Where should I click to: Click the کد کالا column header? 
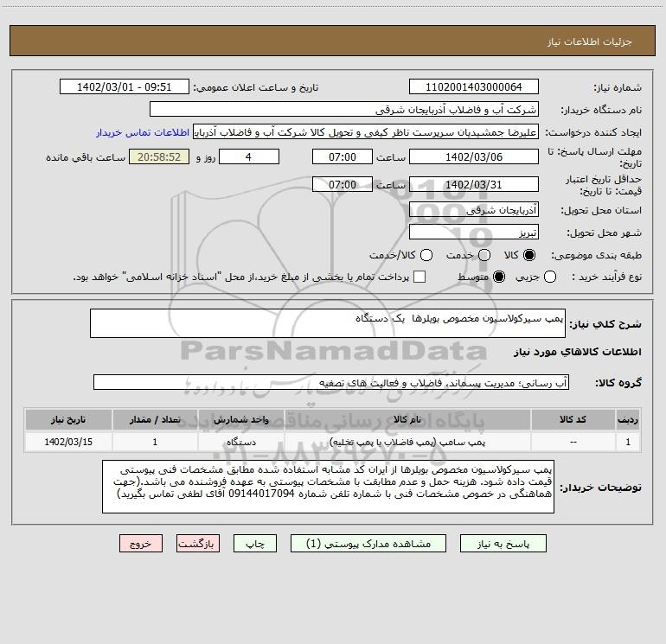click(x=573, y=419)
